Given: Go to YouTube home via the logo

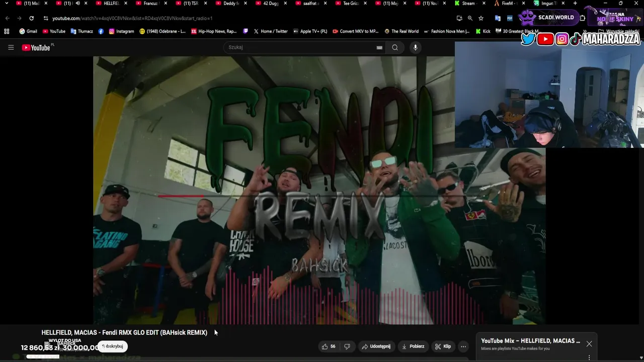Looking at the screenshot, I should tap(36, 47).
